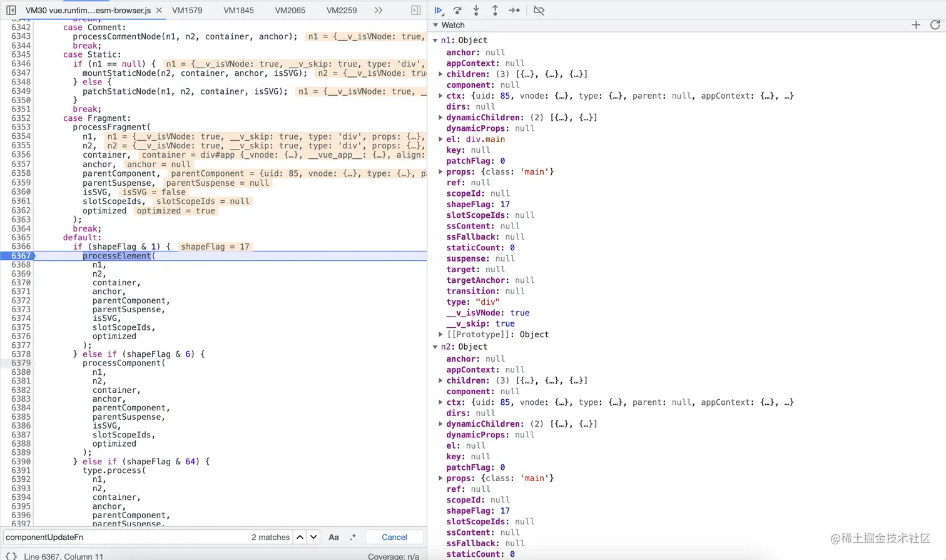Click n1 __v_skip: true property
The height and width of the screenshot is (560, 946).
481,323
